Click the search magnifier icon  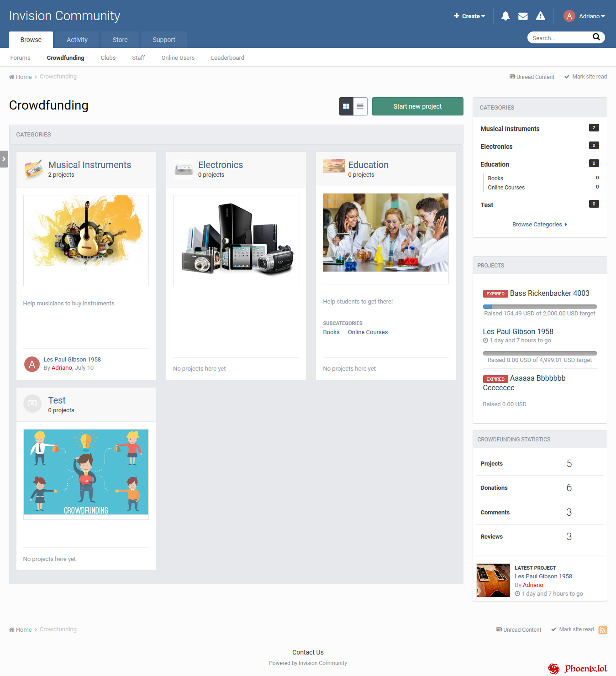596,37
